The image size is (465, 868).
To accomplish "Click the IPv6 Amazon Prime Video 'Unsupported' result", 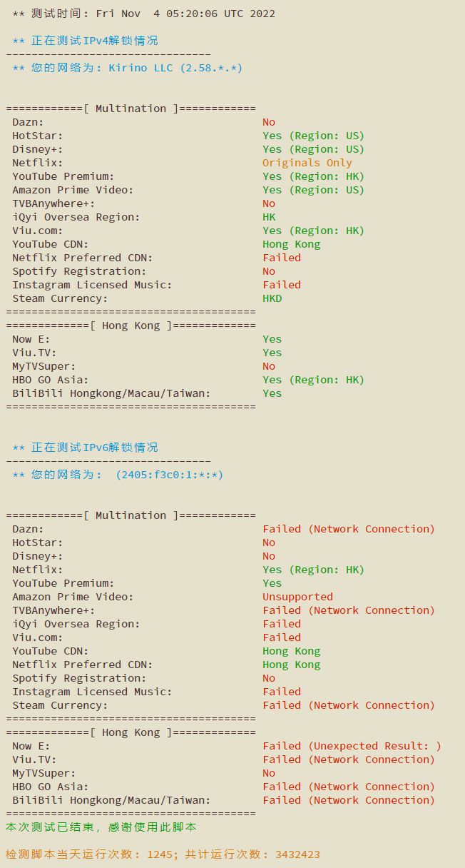I will pyautogui.click(x=297, y=597).
